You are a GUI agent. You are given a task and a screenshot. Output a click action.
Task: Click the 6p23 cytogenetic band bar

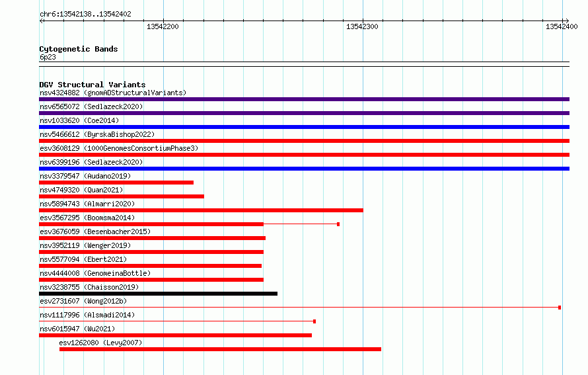pos(304,64)
